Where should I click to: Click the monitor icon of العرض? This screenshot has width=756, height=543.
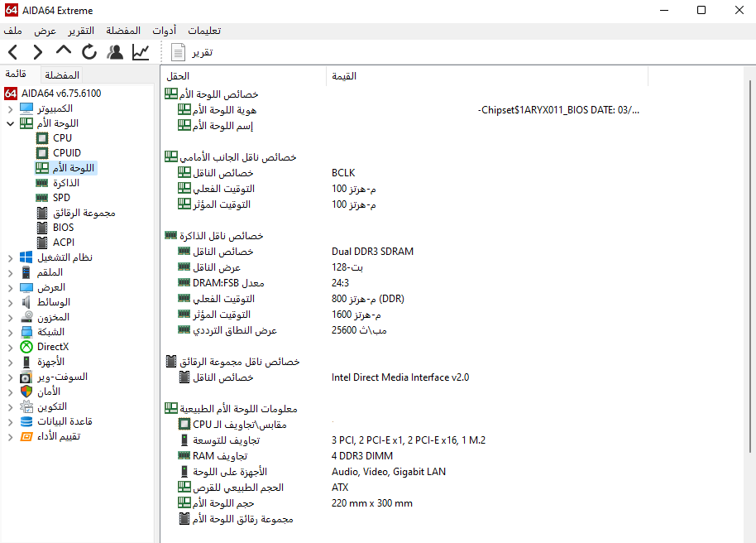point(26,287)
